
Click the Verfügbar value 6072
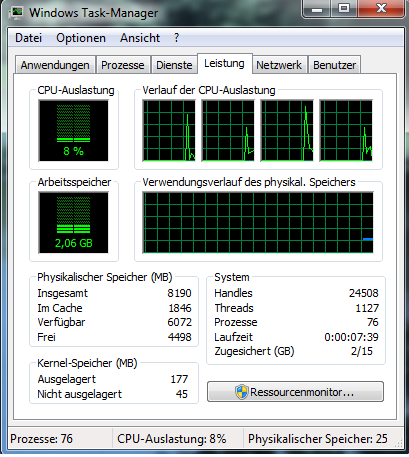179,322
